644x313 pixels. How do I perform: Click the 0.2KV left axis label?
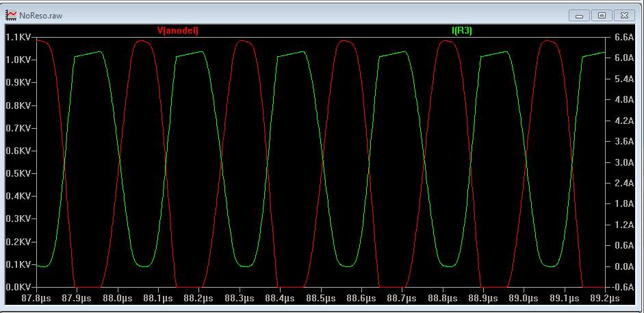click(18, 242)
